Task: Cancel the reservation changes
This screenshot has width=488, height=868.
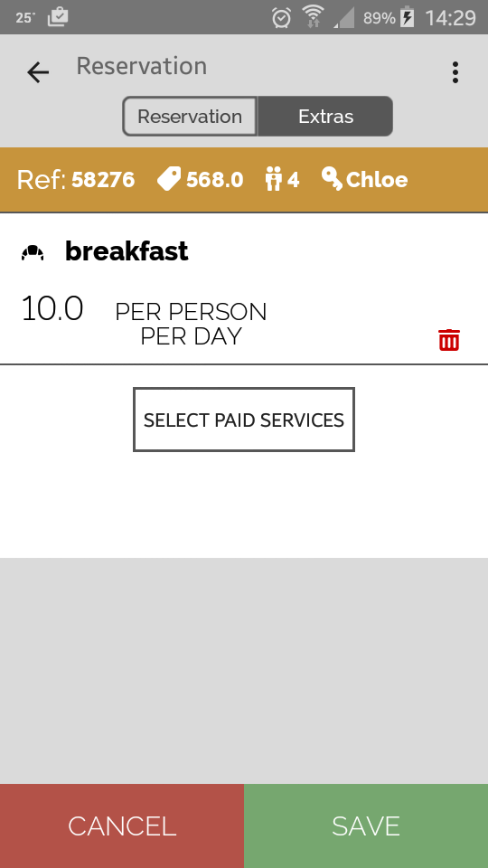Action: [x=122, y=826]
